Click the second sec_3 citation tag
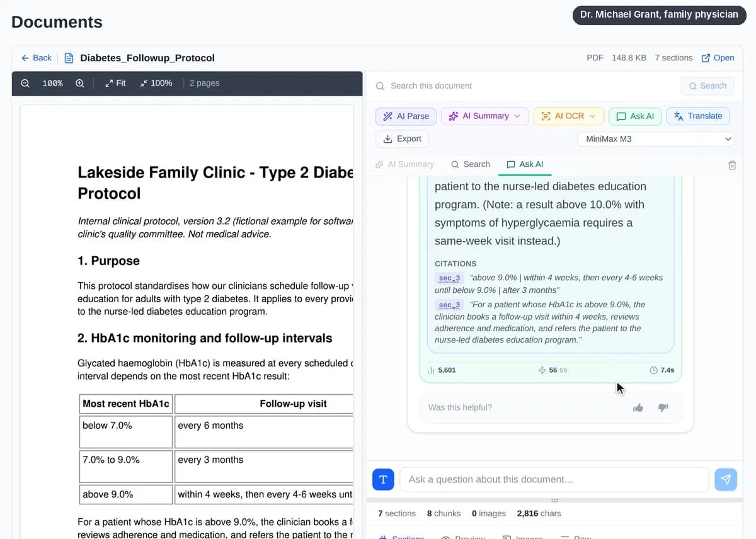 pyautogui.click(x=449, y=305)
